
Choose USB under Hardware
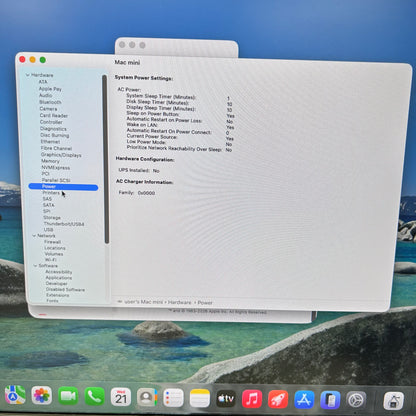49,230
